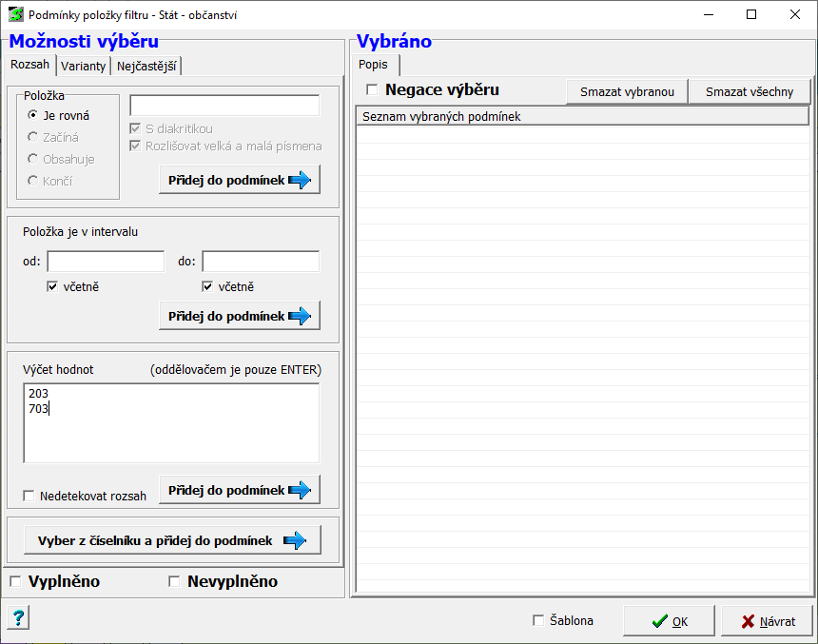Click the Výčet hodnot text area

click(x=171, y=438)
